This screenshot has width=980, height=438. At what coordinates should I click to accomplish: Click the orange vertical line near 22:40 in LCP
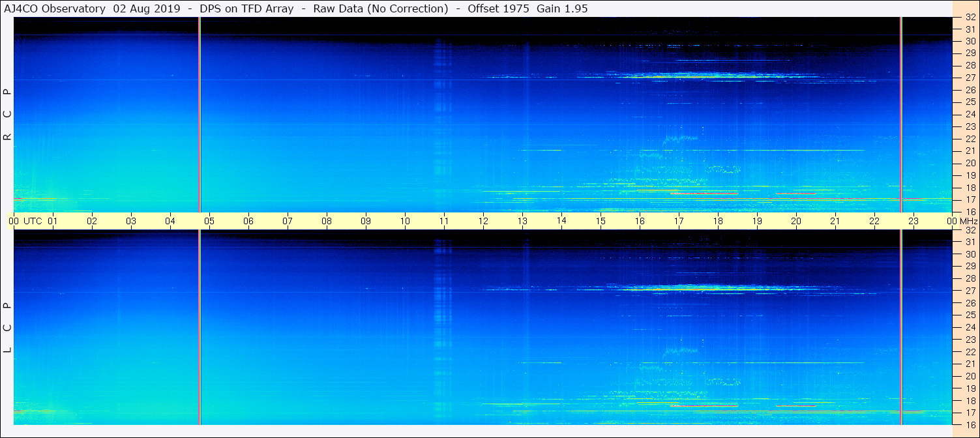point(901,327)
